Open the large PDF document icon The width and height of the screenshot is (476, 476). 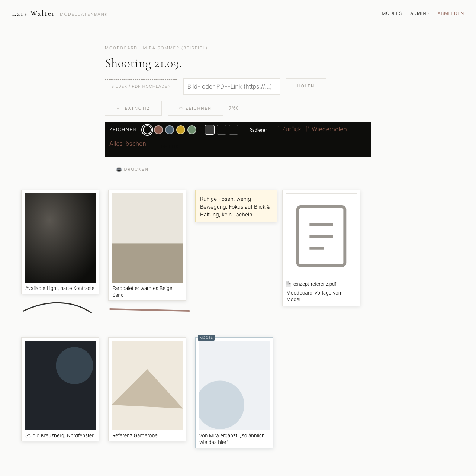pos(321,236)
